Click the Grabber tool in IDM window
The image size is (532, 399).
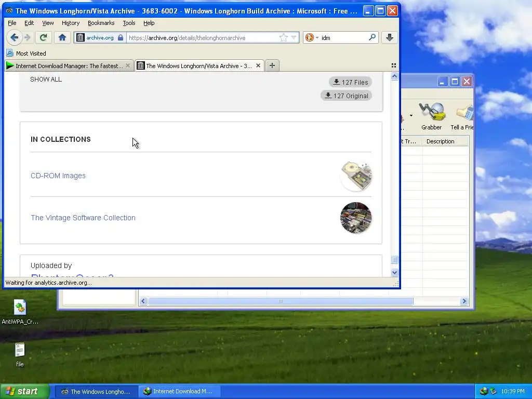click(432, 116)
